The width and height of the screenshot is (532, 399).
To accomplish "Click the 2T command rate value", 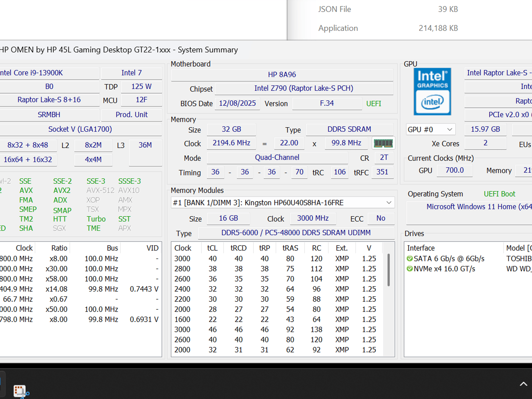I will pos(384,158).
